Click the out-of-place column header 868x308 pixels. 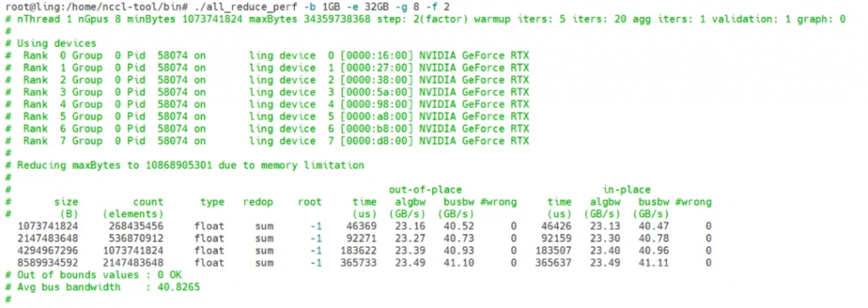point(426,189)
